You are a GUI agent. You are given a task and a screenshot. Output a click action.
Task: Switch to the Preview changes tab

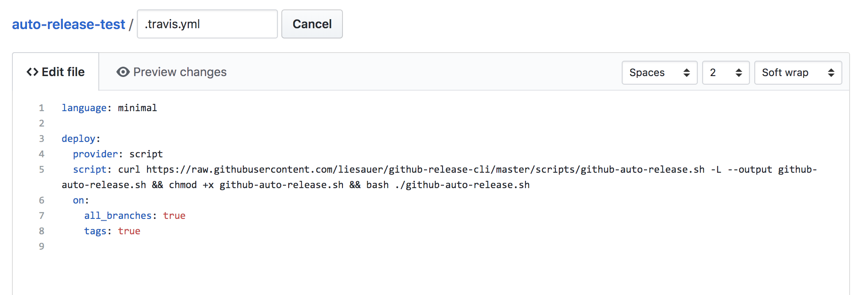coord(171,72)
